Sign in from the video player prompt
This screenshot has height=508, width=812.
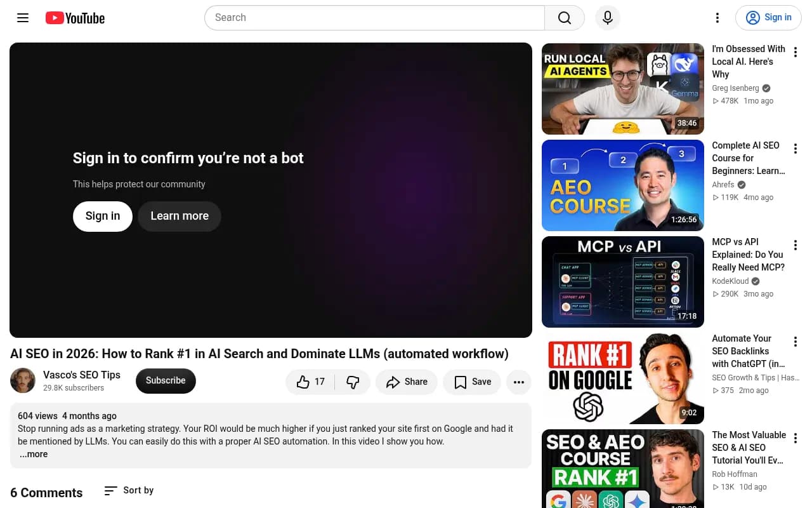103,216
